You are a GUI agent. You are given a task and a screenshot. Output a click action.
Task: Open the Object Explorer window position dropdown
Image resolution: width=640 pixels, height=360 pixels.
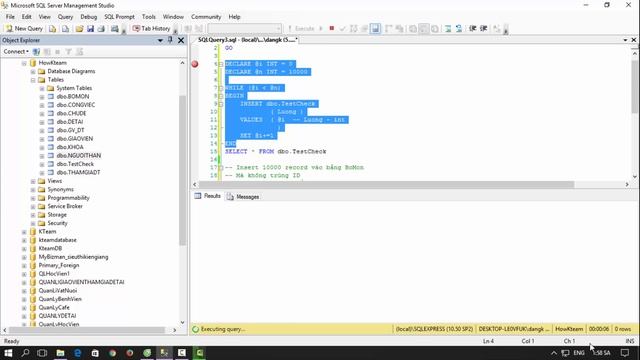pos(160,40)
